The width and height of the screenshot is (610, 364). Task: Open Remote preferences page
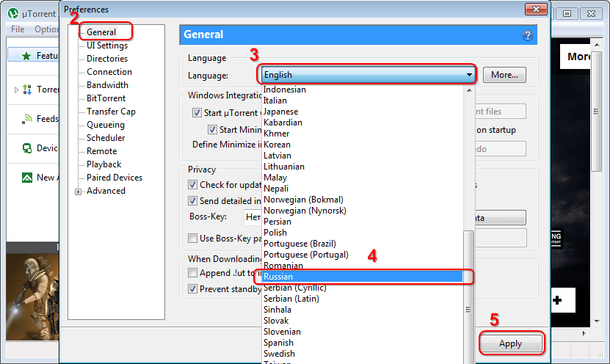click(101, 151)
